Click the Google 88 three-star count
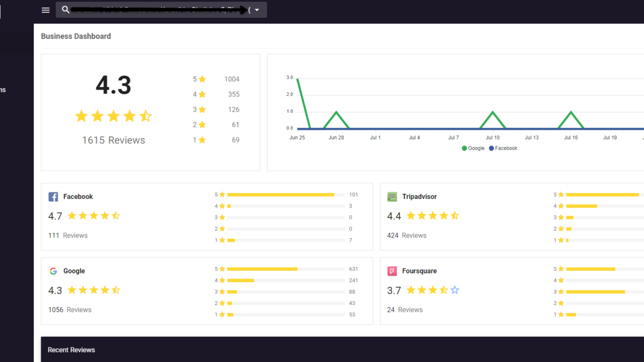 [352, 292]
